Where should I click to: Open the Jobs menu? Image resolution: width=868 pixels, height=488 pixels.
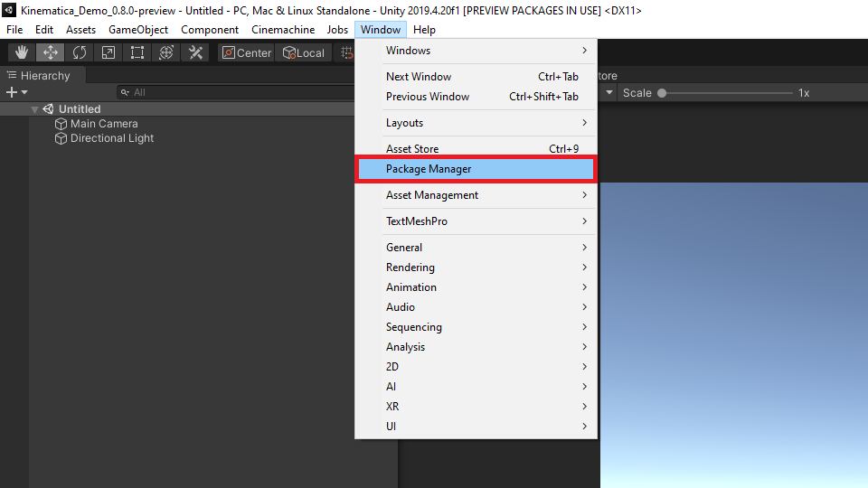point(337,30)
